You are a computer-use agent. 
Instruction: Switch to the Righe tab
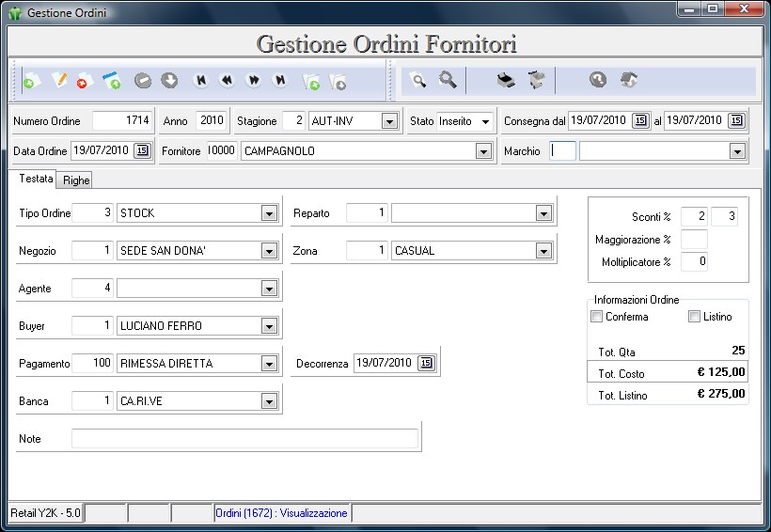tap(76, 180)
